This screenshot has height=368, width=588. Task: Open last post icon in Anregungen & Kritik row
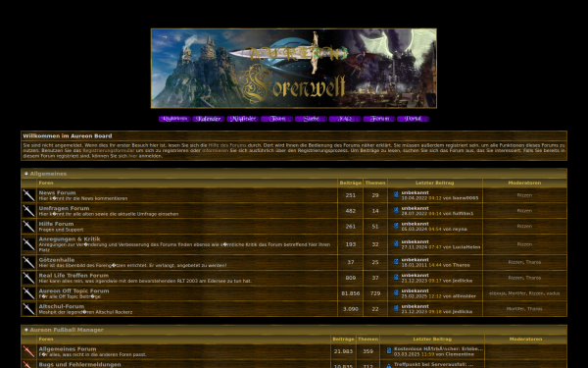pyautogui.click(x=396, y=243)
